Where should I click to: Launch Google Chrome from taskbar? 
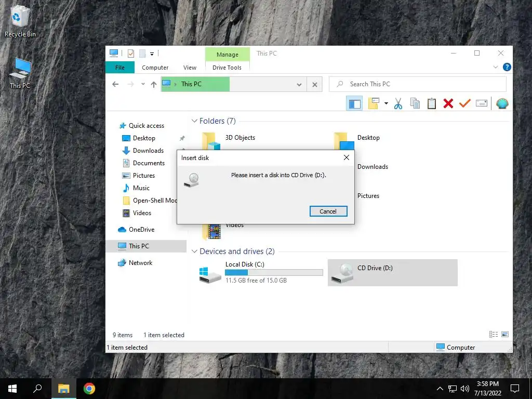[89, 389]
